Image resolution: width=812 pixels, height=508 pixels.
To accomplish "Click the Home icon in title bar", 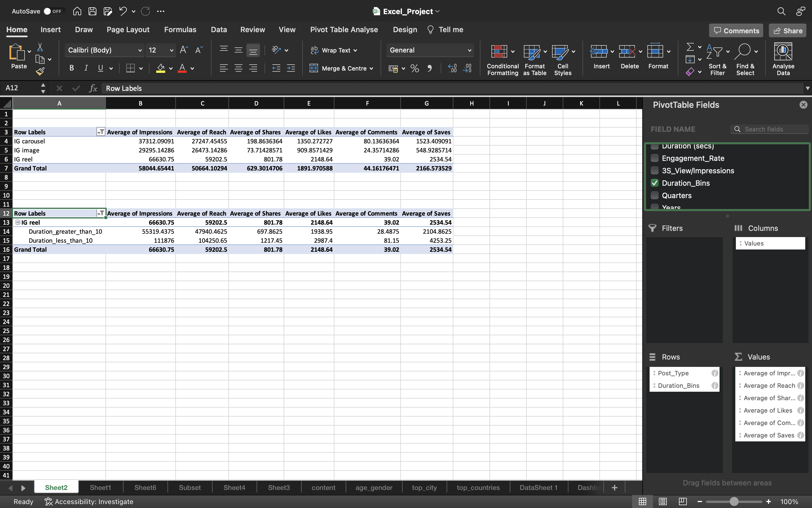I will (x=77, y=11).
